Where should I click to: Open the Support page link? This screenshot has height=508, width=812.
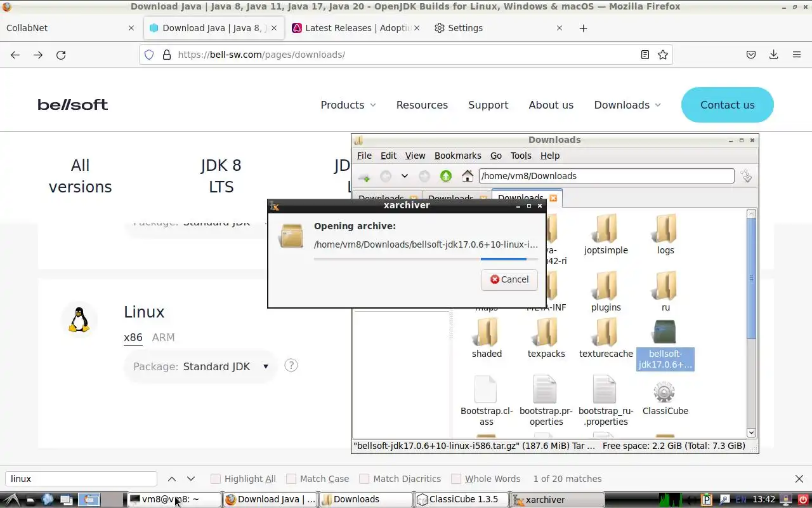point(488,105)
